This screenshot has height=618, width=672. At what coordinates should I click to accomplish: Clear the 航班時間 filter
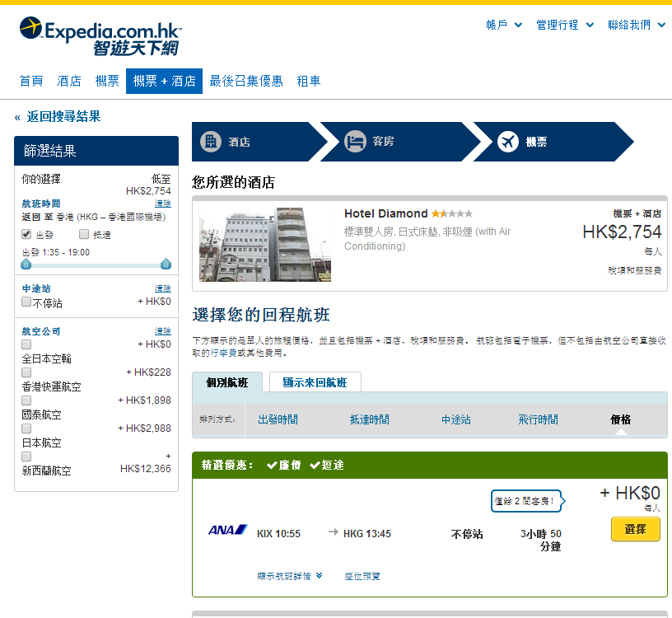163,204
